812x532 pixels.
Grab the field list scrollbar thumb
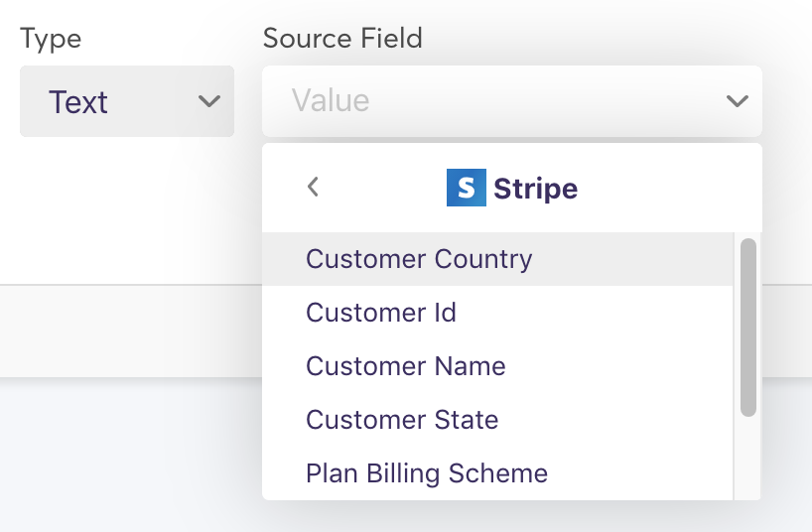pyautogui.click(x=748, y=327)
